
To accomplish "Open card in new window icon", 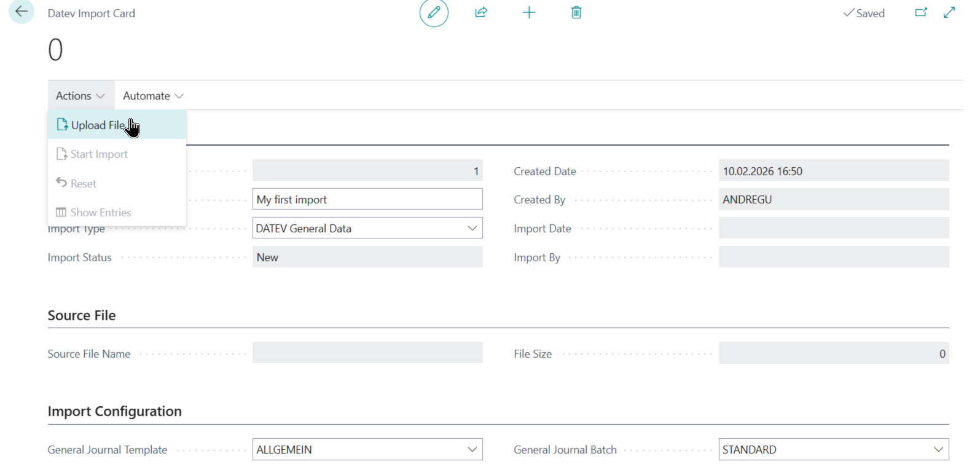I will point(920,13).
